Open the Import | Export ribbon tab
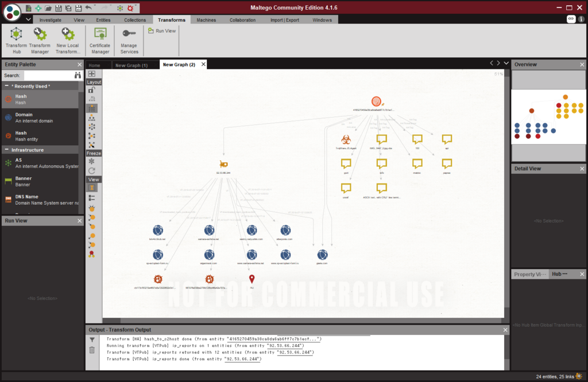588x382 pixels. pyautogui.click(x=285, y=20)
